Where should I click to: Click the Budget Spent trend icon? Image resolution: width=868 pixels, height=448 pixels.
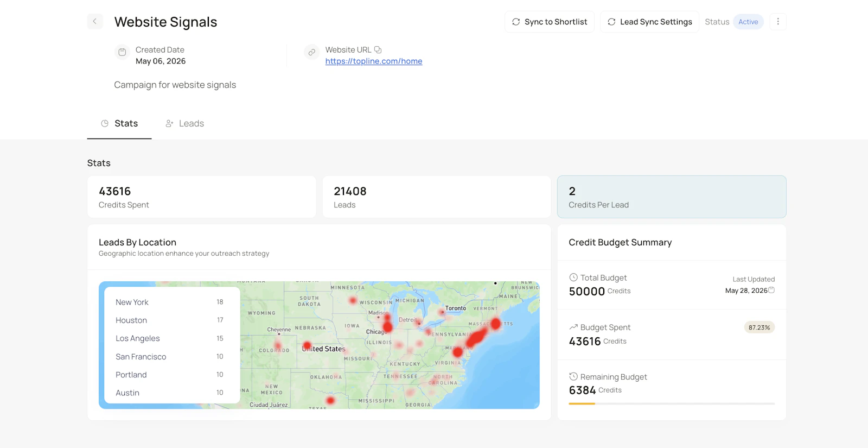point(573,327)
